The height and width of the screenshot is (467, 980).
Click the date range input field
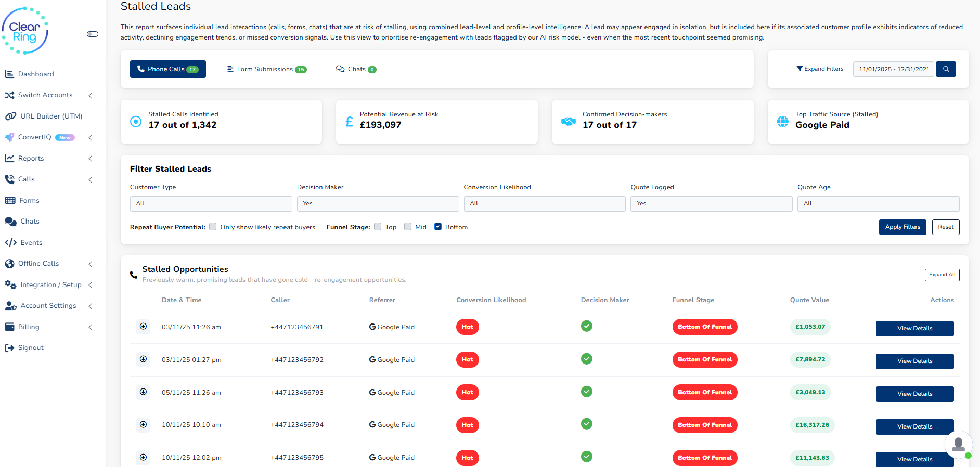(x=893, y=69)
